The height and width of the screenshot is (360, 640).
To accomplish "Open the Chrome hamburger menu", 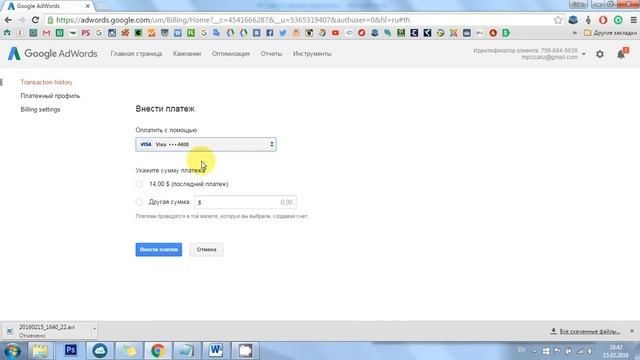I will pos(633,20).
